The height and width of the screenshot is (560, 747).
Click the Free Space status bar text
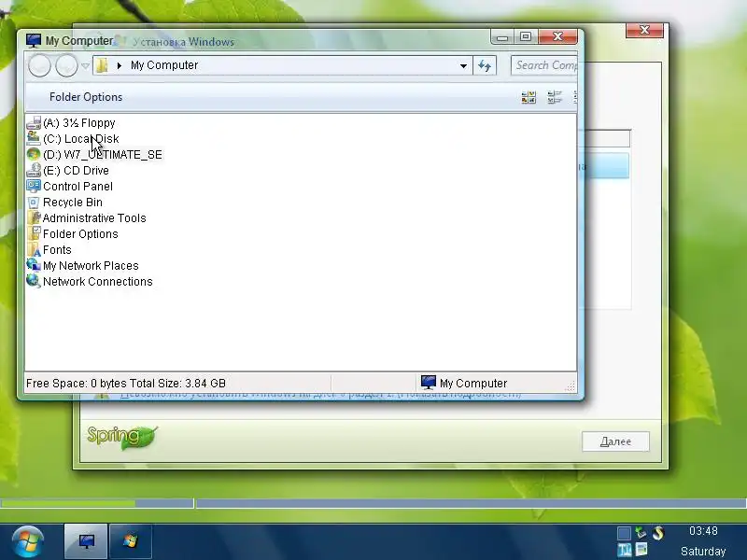pyautogui.click(x=126, y=384)
